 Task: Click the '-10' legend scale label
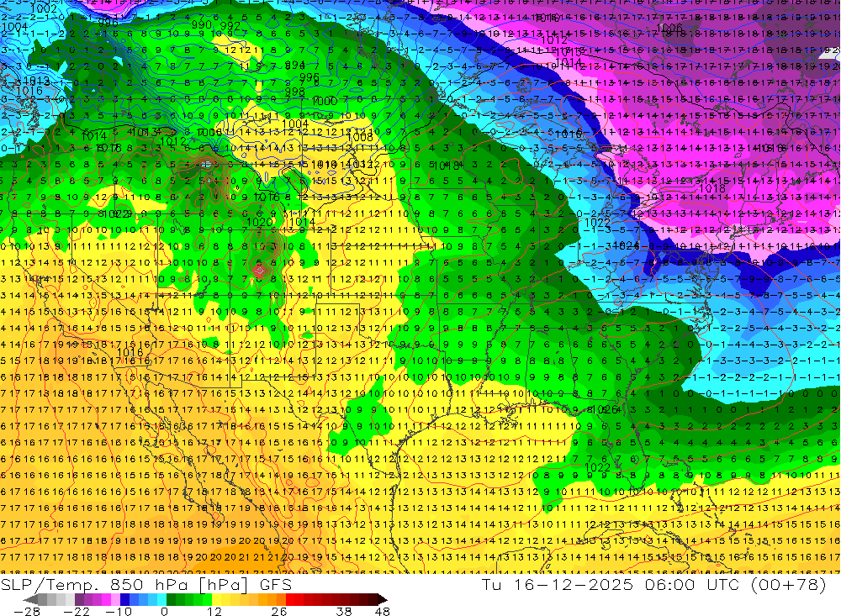coord(119,611)
